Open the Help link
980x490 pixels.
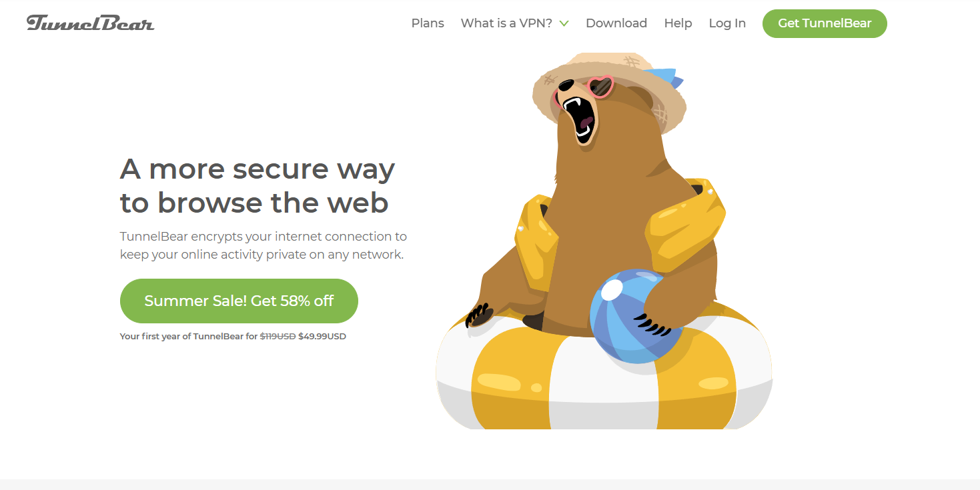(678, 23)
